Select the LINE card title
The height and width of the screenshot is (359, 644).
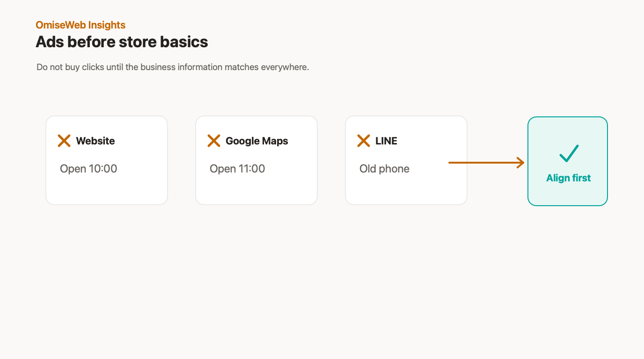pyautogui.click(x=386, y=141)
